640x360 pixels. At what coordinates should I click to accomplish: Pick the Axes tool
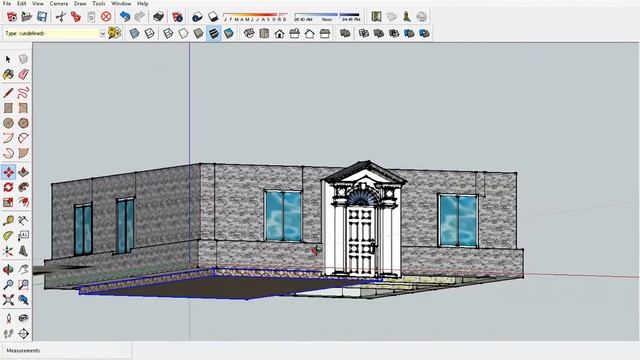tap(8, 251)
